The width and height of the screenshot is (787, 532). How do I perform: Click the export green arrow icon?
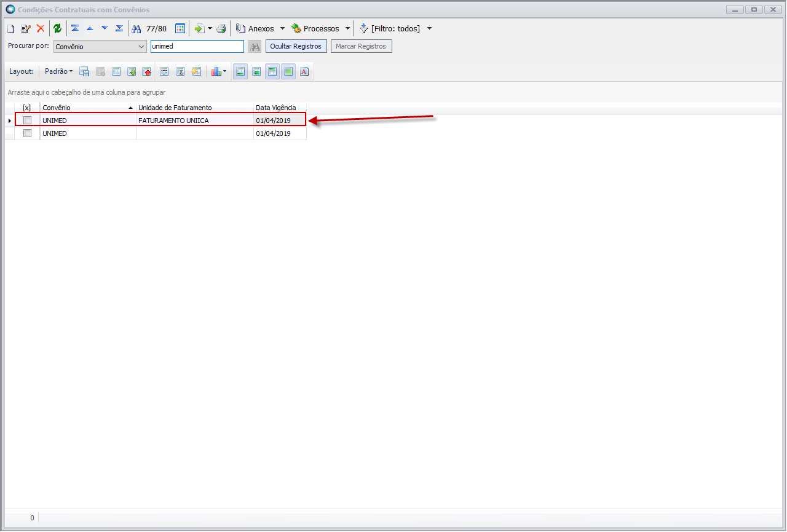pos(199,28)
